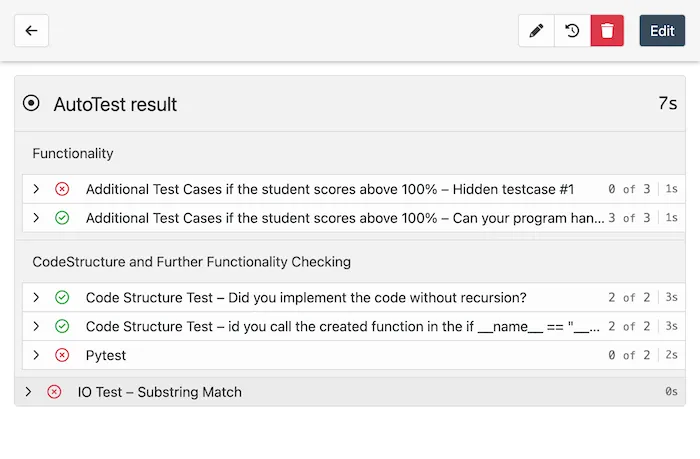Click red failed icon on Hidden testcase #1
Image resolution: width=700 pixels, height=459 pixels.
(x=62, y=189)
